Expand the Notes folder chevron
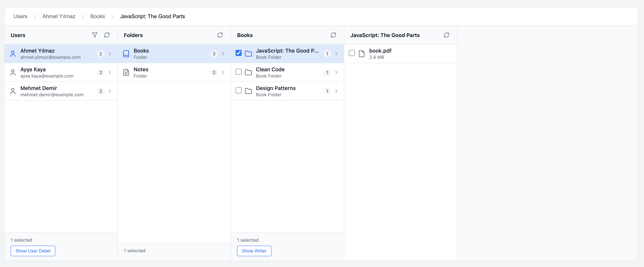Screen dimensions: 644x267 pyautogui.click(x=223, y=72)
